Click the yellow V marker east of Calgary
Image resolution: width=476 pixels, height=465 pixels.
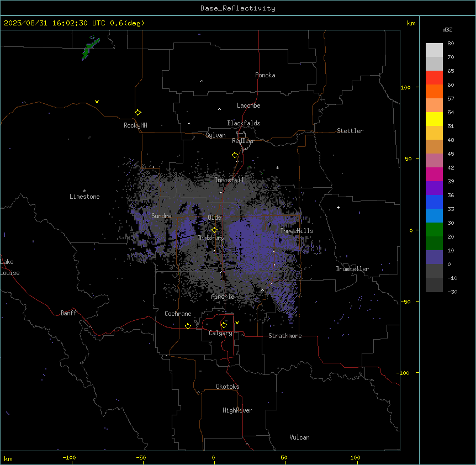click(237, 323)
